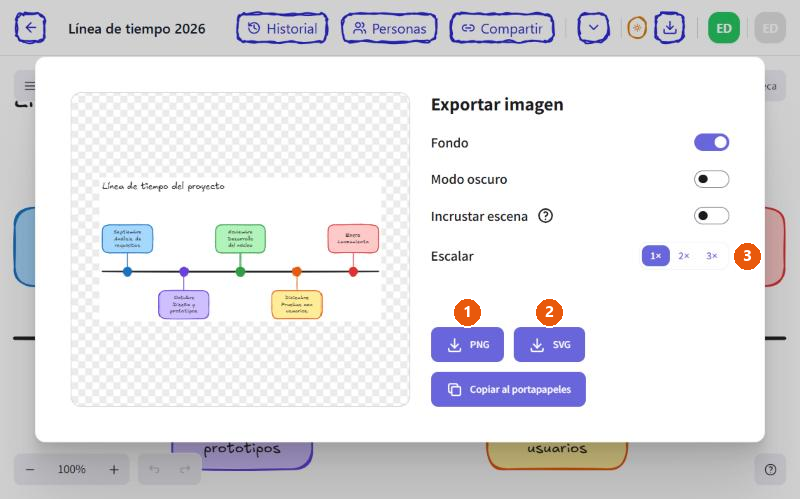Viewport: 800px width, 499px height.
Task: Click Copiar al portapapeles
Action: [x=508, y=389]
